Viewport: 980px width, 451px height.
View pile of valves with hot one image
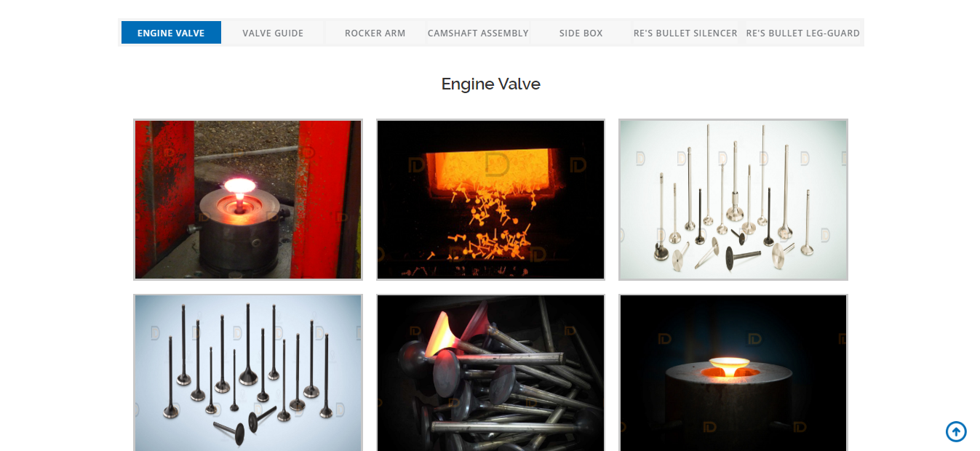tap(490, 372)
